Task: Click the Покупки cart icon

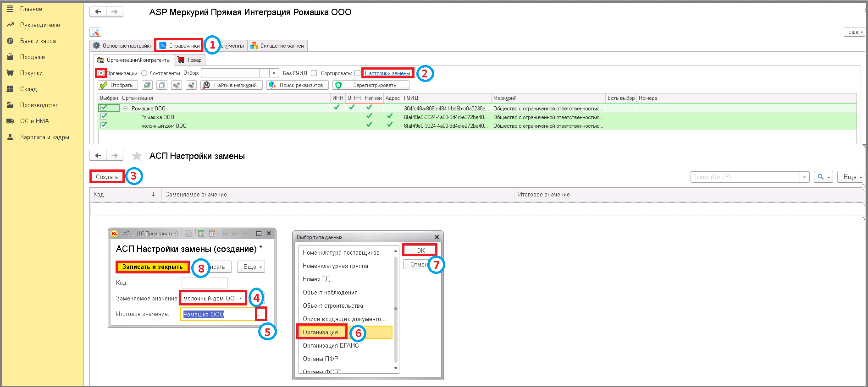Action: tap(10, 73)
